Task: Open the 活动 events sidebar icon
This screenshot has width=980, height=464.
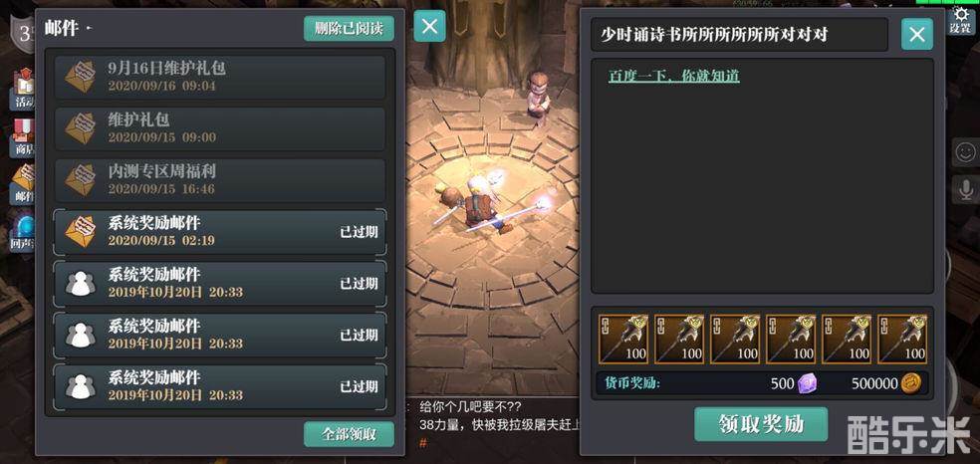Action: (x=23, y=90)
